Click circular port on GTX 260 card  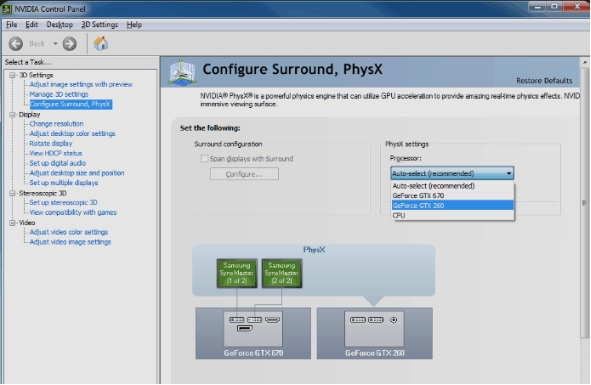click(x=393, y=320)
